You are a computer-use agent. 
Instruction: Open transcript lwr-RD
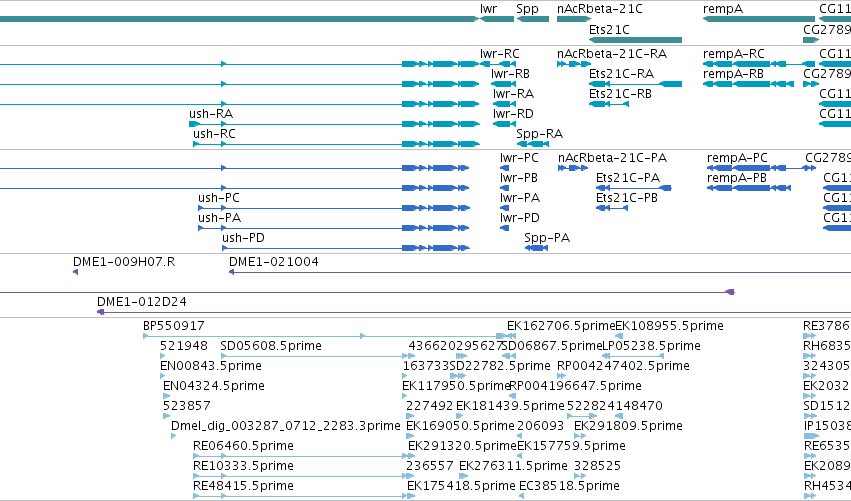(513, 114)
